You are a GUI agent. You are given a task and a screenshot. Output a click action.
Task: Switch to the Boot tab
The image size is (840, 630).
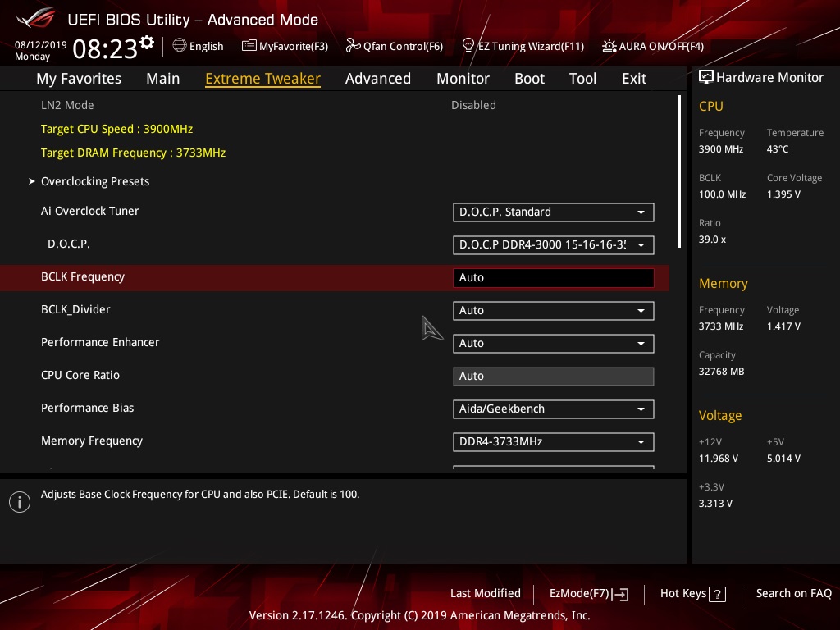tap(529, 79)
